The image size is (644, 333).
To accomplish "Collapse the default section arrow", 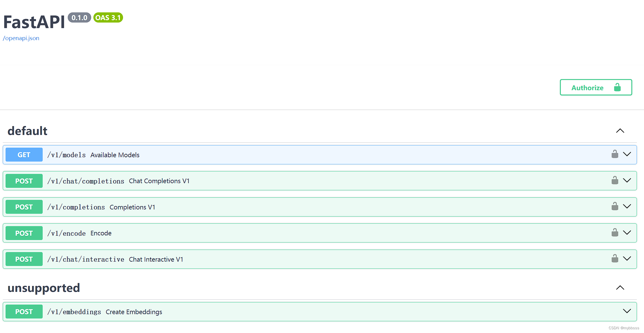I will click(620, 131).
